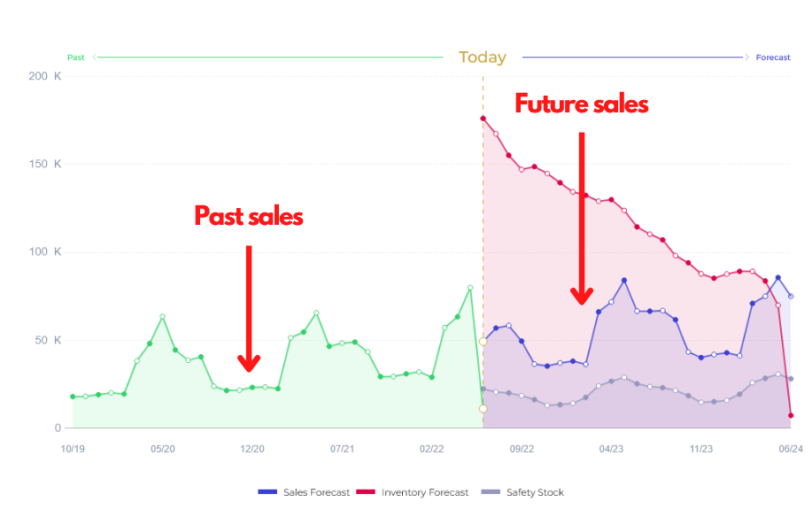
Task: Click the left arrowhead beside the Past label
Action: tap(95, 58)
